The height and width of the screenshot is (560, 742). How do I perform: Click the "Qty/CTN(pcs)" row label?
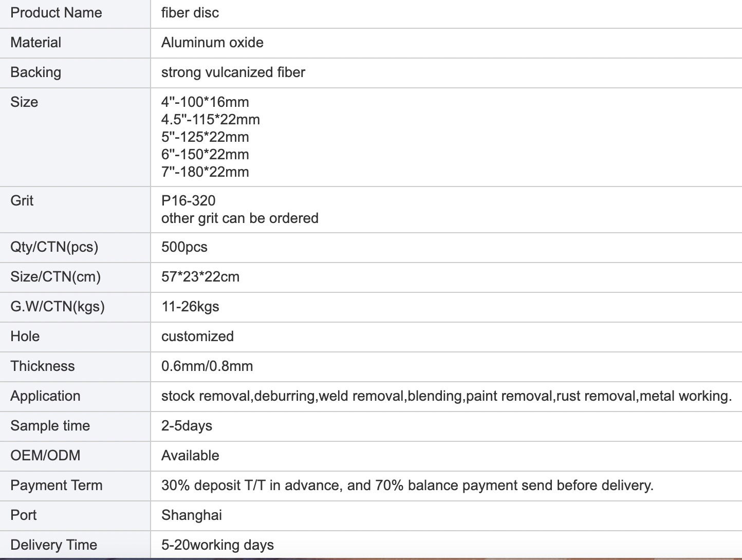(x=54, y=247)
